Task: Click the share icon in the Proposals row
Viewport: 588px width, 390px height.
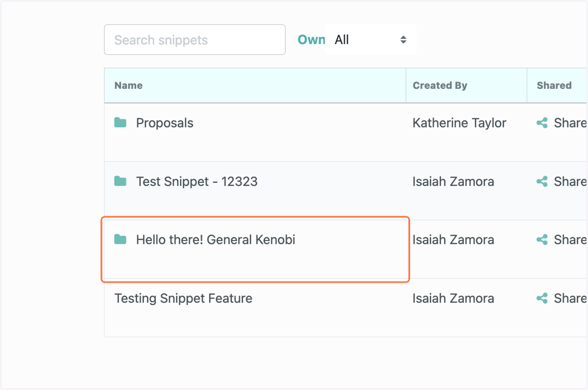Action: [x=542, y=123]
